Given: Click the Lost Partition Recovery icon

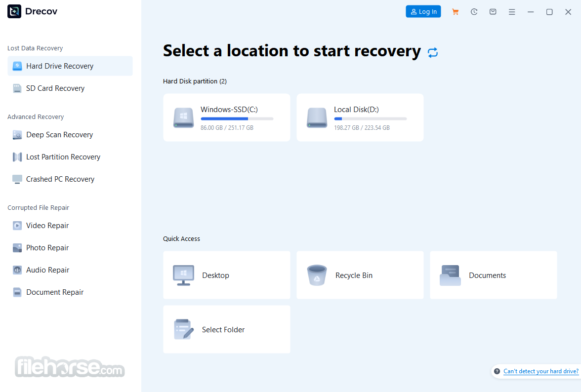Looking at the screenshot, I should (17, 157).
